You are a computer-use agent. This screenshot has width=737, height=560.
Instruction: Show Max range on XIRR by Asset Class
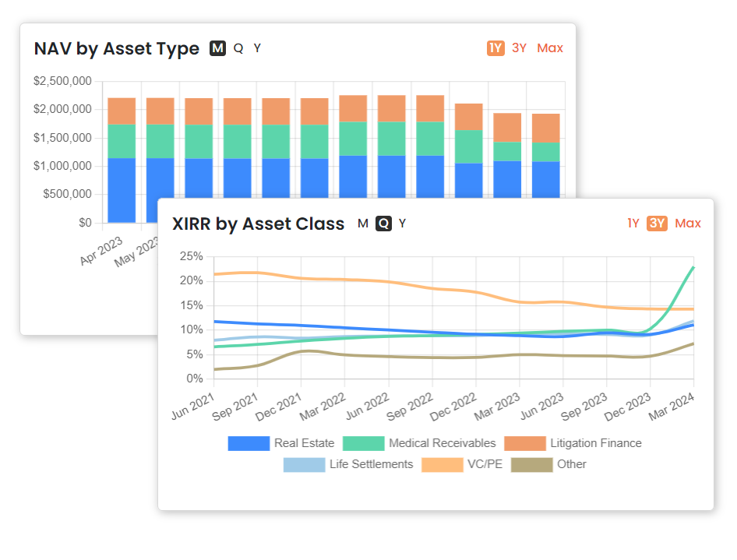(x=688, y=224)
